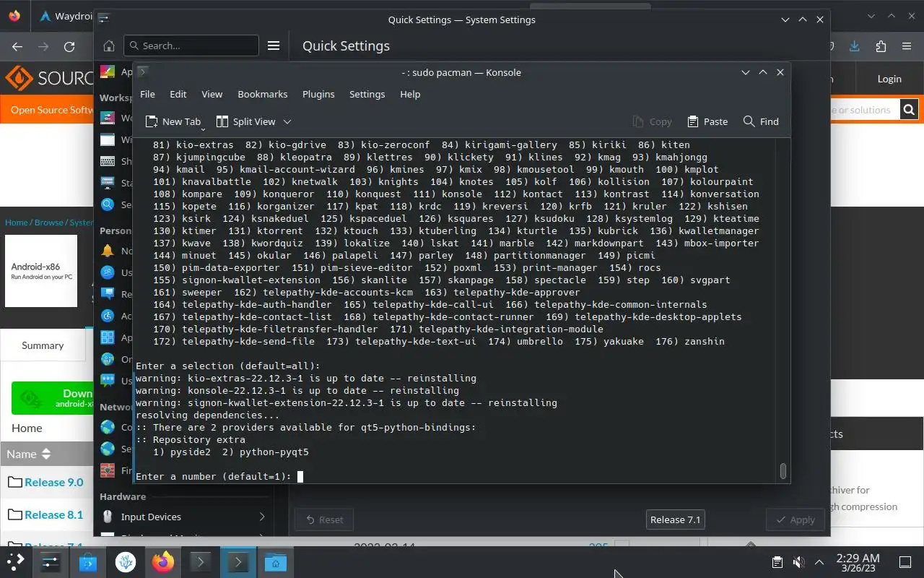Click the Apply button in System Settings
This screenshot has height=578, width=924.
point(795,519)
